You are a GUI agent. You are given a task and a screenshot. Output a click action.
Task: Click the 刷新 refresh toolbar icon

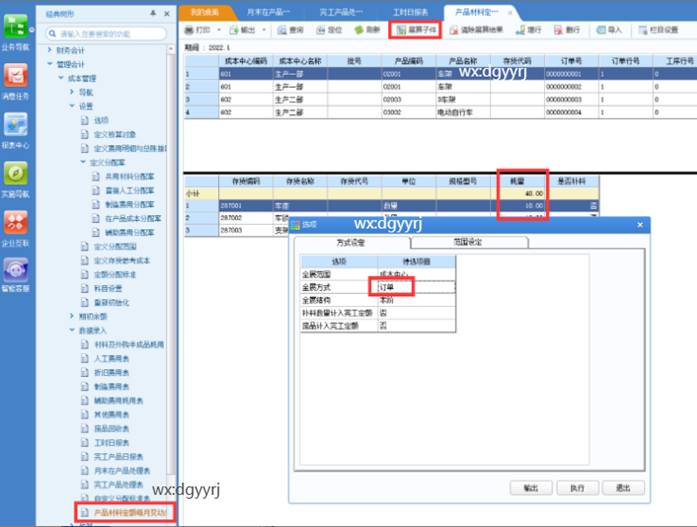367,31
